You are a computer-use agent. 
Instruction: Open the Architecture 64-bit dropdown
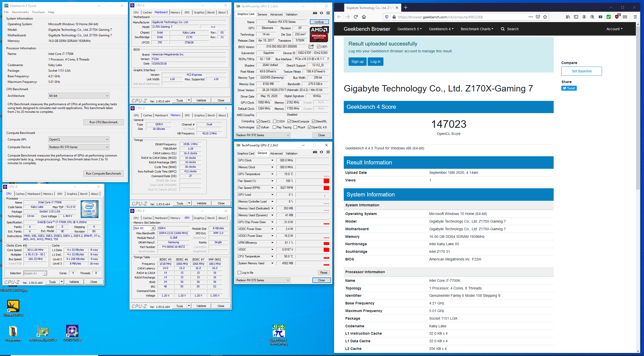pyautogui.click(x=79, y=96)
